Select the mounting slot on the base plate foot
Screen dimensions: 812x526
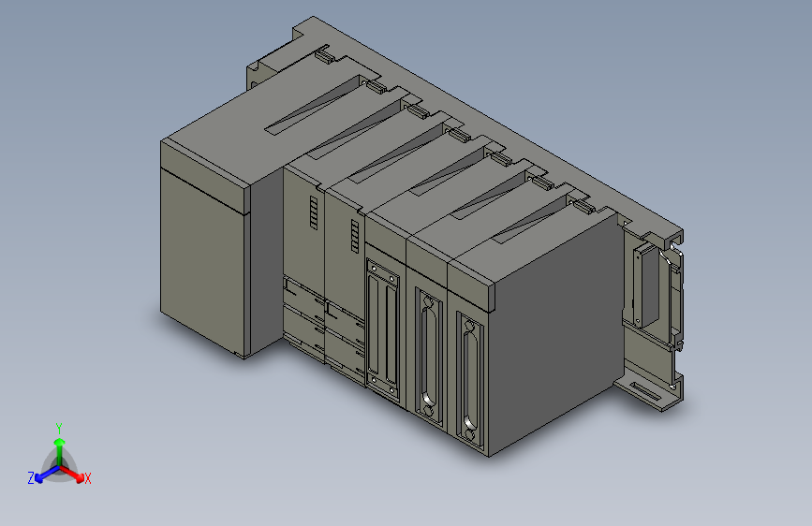(x=647, y=393)
